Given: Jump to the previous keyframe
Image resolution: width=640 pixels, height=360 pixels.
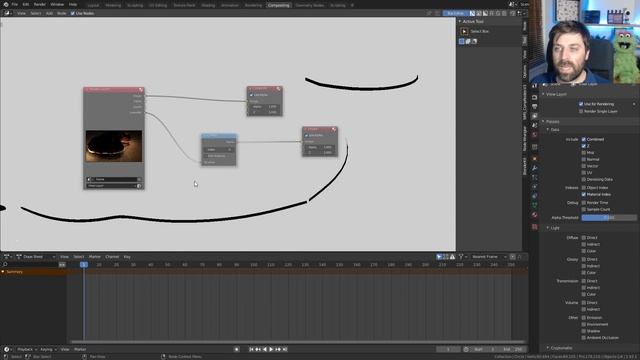Looking at the screenshot, I should coord(258,349).
